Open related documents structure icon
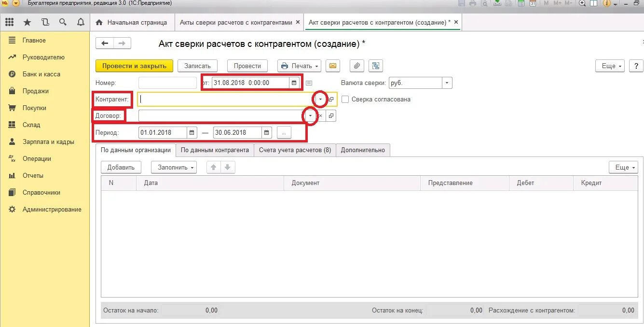Image resolution: width=644 pixels, height=327 pixels. click(x=375, y=66)
